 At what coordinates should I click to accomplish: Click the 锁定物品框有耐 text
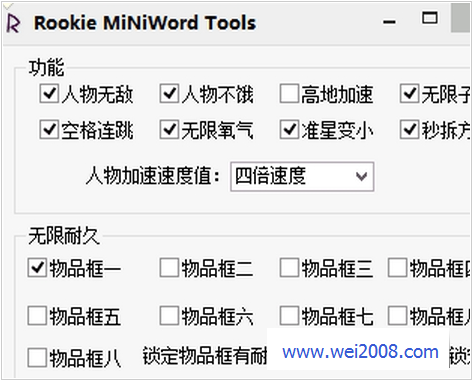click(x=205, y=356)
